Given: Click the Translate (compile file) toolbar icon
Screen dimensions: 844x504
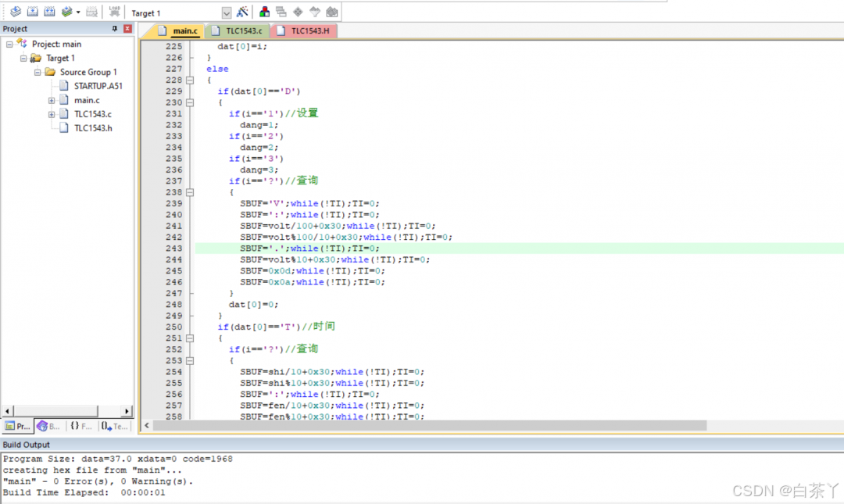Looking at the screenshot, I should (x=16, y=13).
